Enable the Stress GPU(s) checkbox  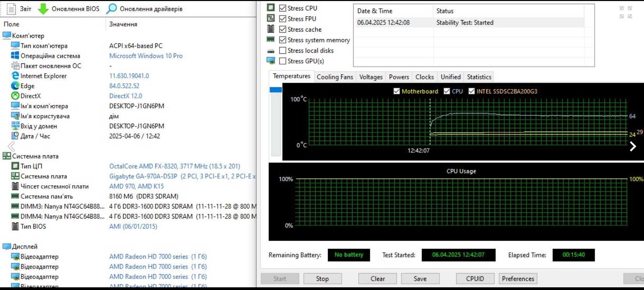click(283, 61)
